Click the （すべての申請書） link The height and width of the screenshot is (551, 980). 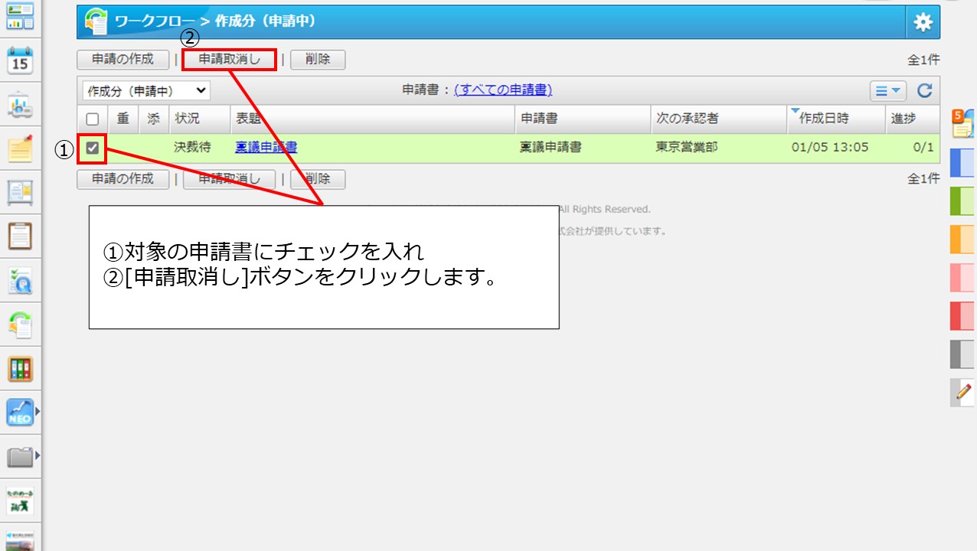click(503, 90)
